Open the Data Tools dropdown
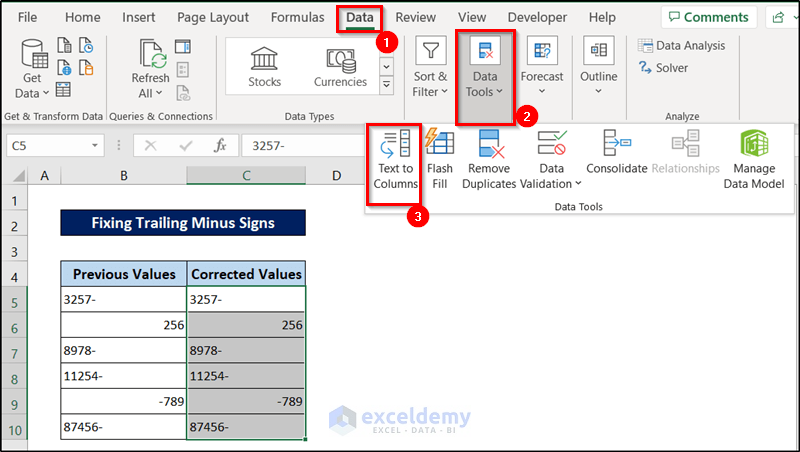Viewport: 800px width, 452px height. 485,77
